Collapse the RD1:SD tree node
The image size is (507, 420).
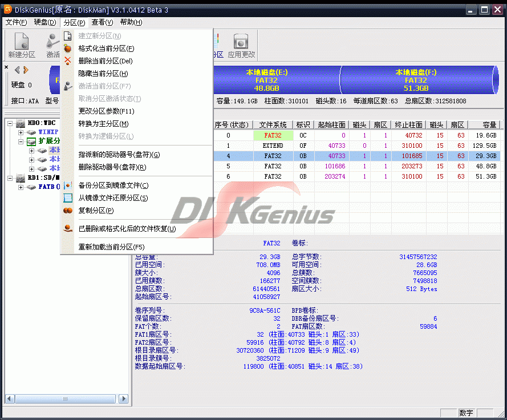[x=10, y=178]
